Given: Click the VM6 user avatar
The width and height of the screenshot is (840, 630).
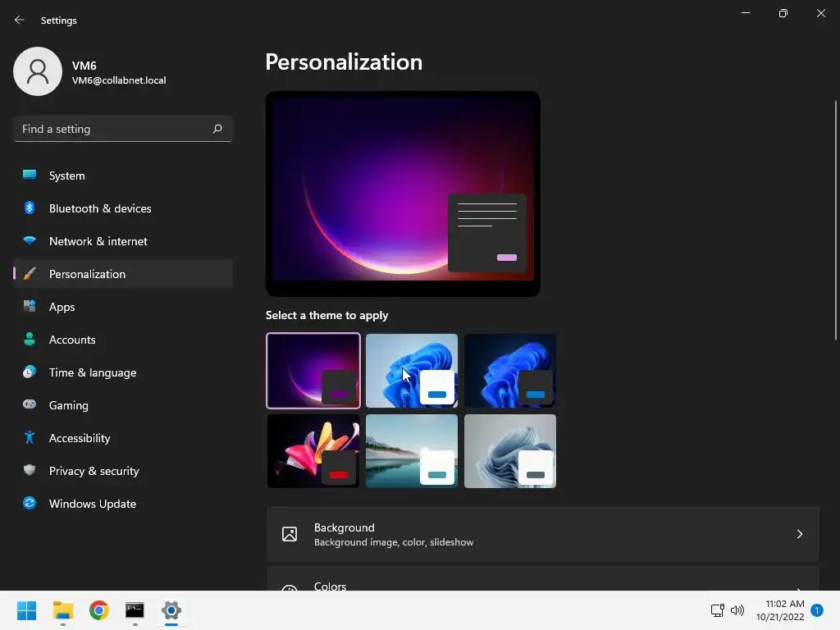Looking at the screenshot, I should pos(38,71).
